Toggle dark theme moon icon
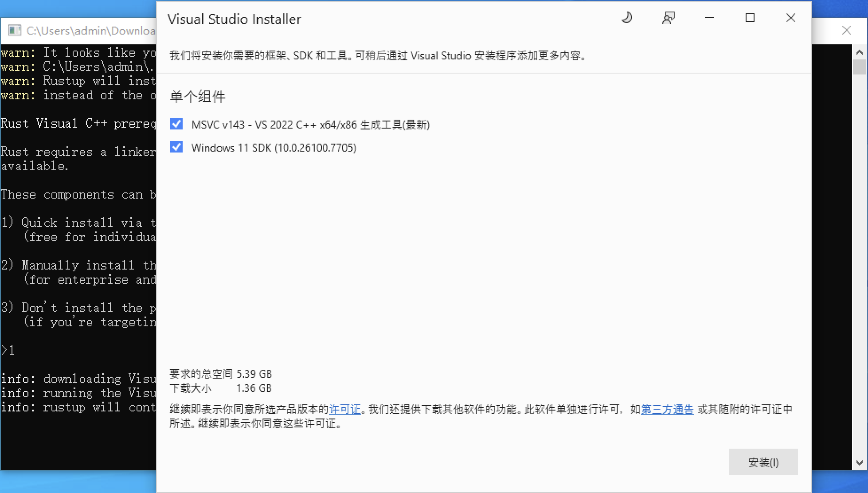The image size is (868, 493). pyautogui.click(x=627, y=18)
